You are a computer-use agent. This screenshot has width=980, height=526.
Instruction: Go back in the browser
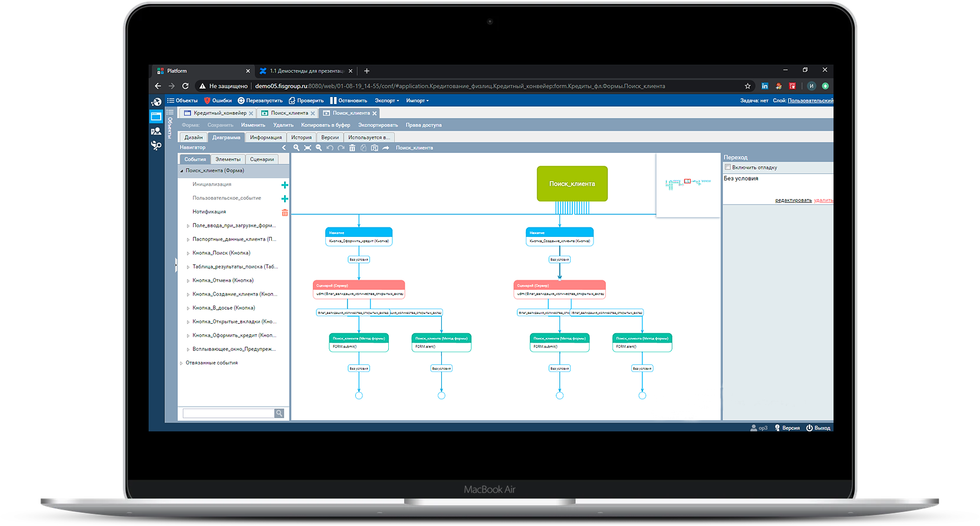(158, 86)
